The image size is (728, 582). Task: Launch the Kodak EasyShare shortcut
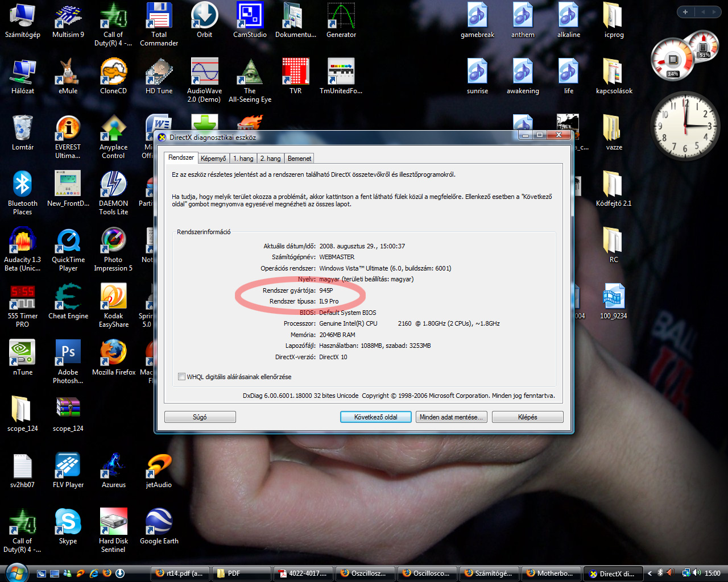click(x=114, y=306)
